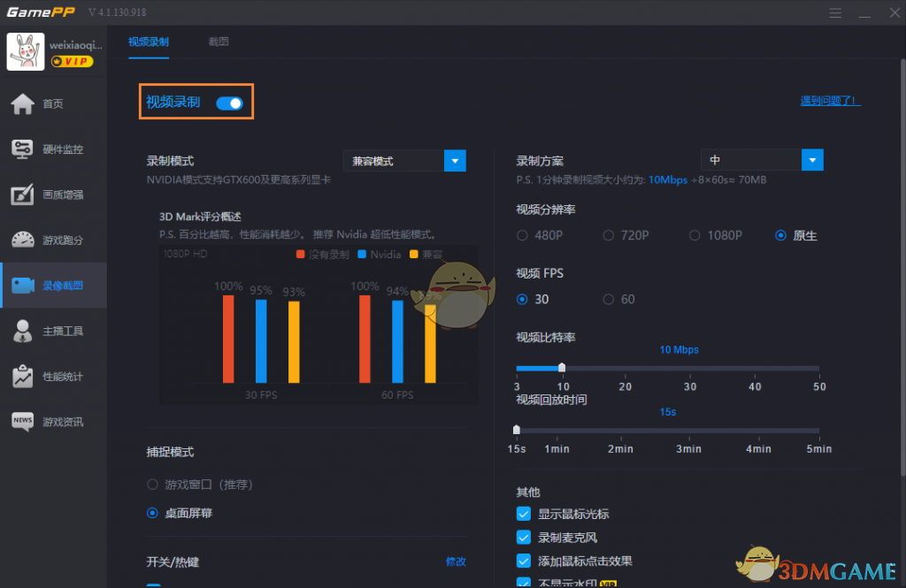Click username weixiaoqi text
Viewport: 906px width, 588px height.
[x=76, y=44]
